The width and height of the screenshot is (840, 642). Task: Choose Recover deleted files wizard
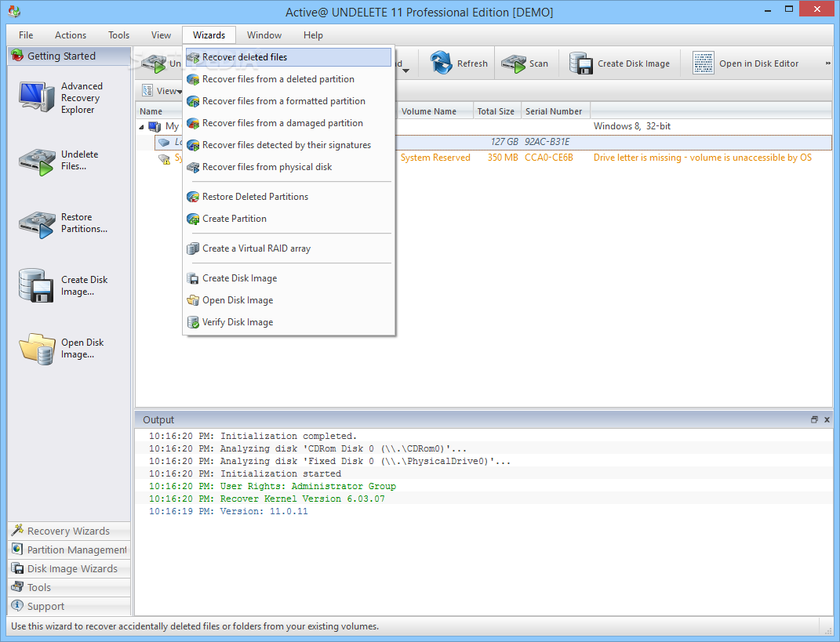coord(288,57)
